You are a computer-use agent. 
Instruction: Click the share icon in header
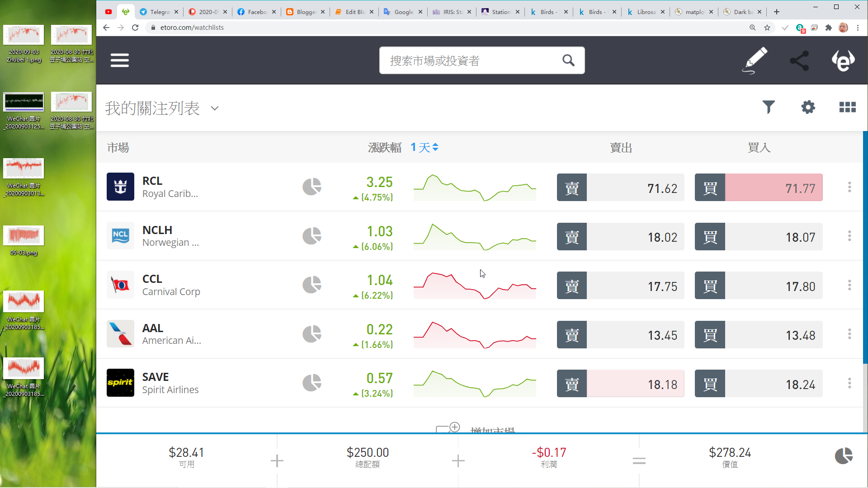click(x=799, y=61)
